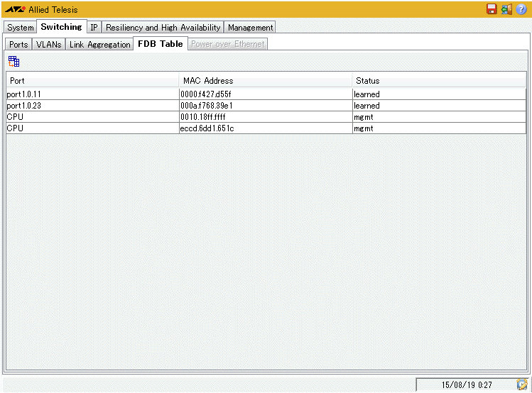The image size is (532, 393).
Task: Sort table by Port column header
Action: tap(92, 81)
